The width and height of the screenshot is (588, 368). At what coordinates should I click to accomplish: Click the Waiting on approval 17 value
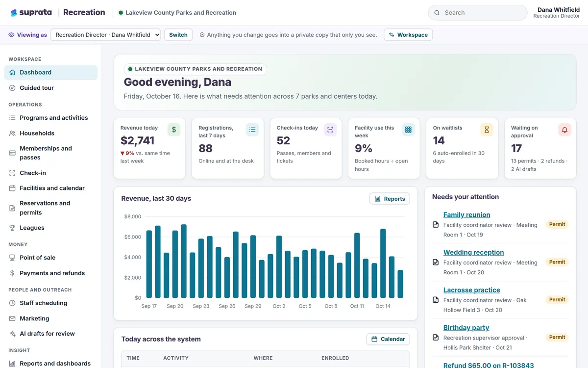coord(516,148)
